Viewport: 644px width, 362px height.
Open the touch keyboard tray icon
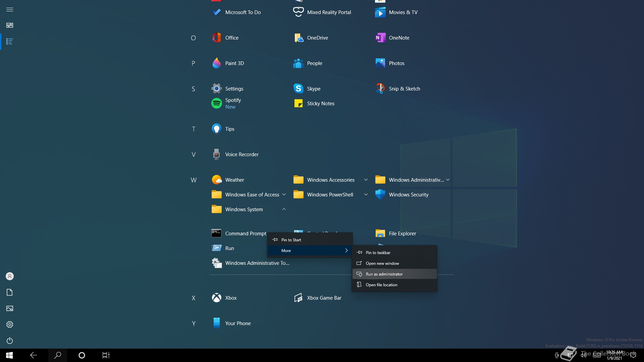tap(597, 355)
